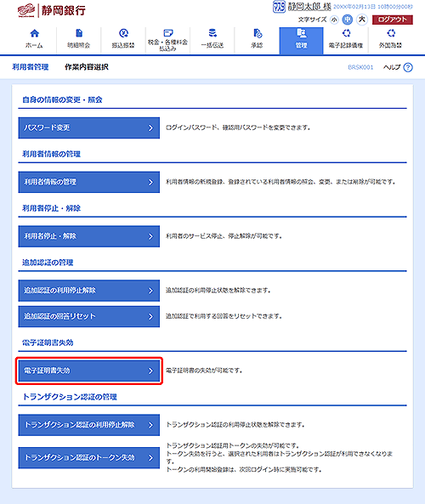This screenshot has width=425, height=504.
Task: Set text size to 中 (medium)
Action: tap(347, 20)
